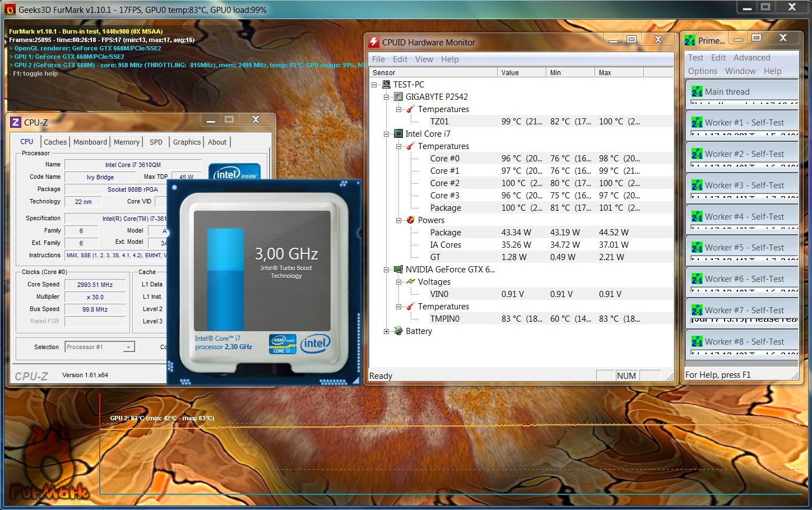Open the Options menu in Prime95

pos(703,71)
